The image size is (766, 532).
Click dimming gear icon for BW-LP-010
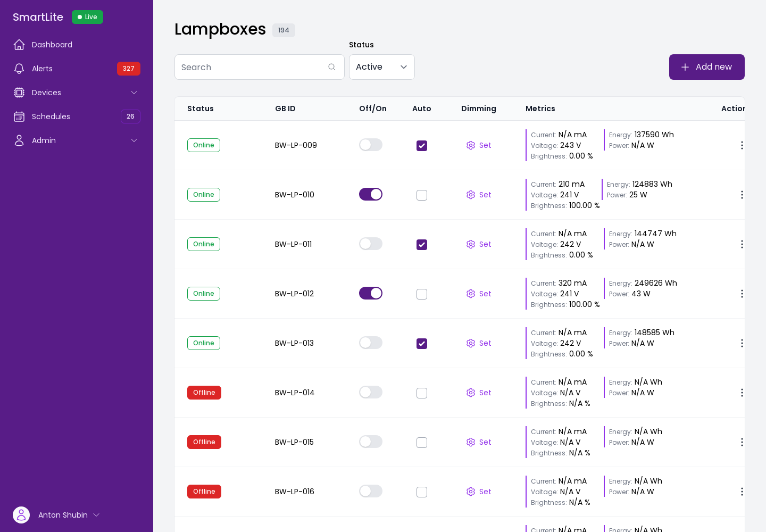[x=471, y=195]
